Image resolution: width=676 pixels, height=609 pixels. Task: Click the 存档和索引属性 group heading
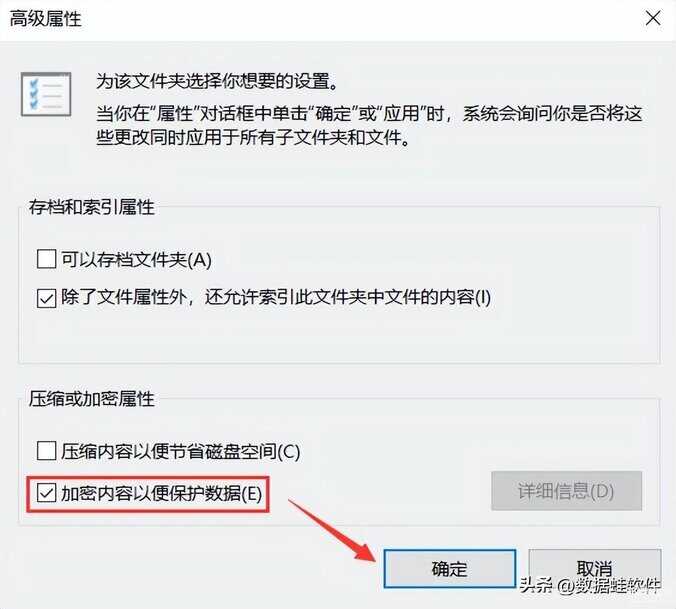[92, 207]
